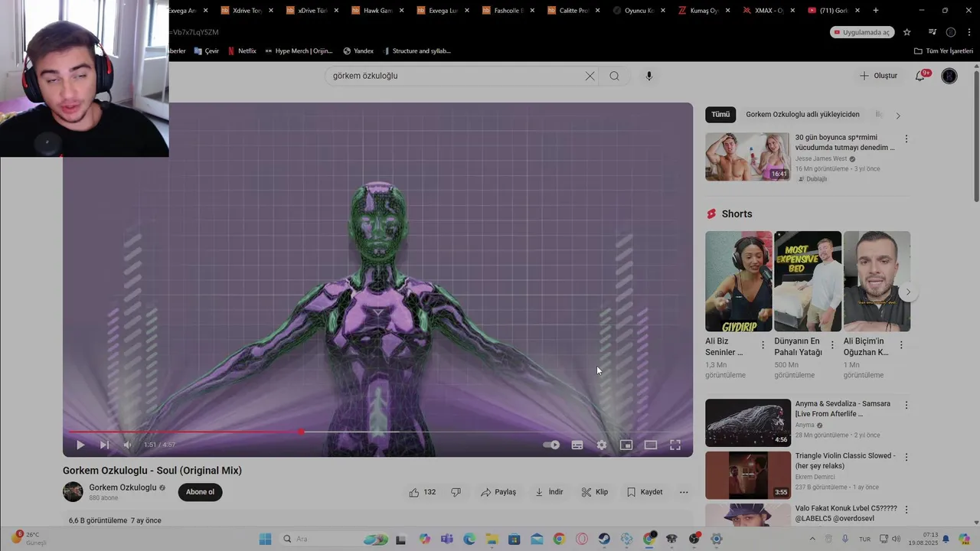The width and height of the screenshot is (980, 551).
Task: Select 'Gorkem Ozkuloglu adlı yükleyiciden' chip
Action: [x=802, y=115]
